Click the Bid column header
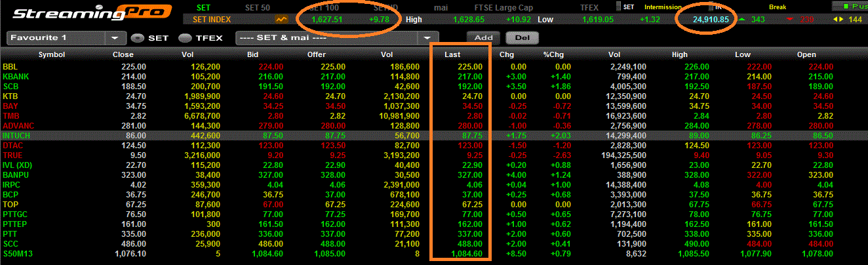868x265 pixels. pos(253,55)
